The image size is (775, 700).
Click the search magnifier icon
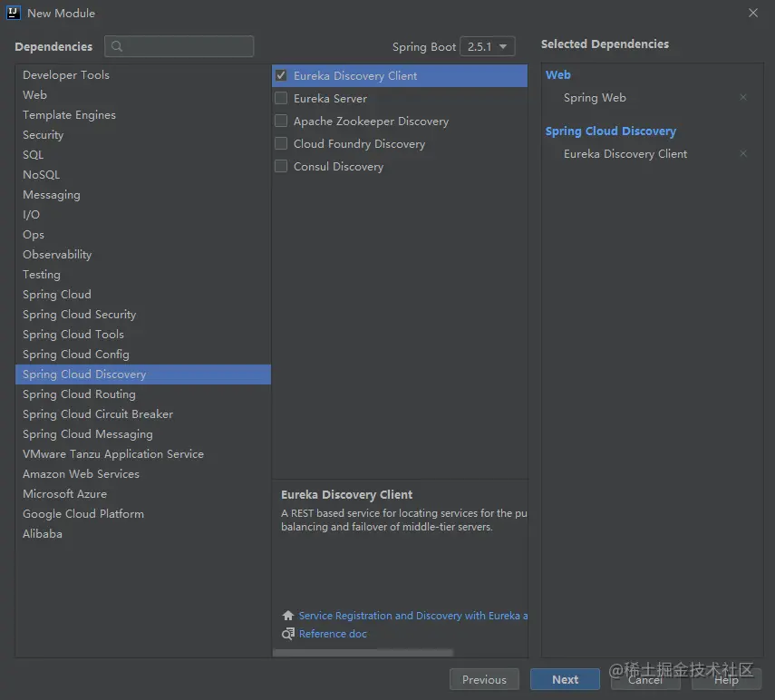[x=117, y=46]
